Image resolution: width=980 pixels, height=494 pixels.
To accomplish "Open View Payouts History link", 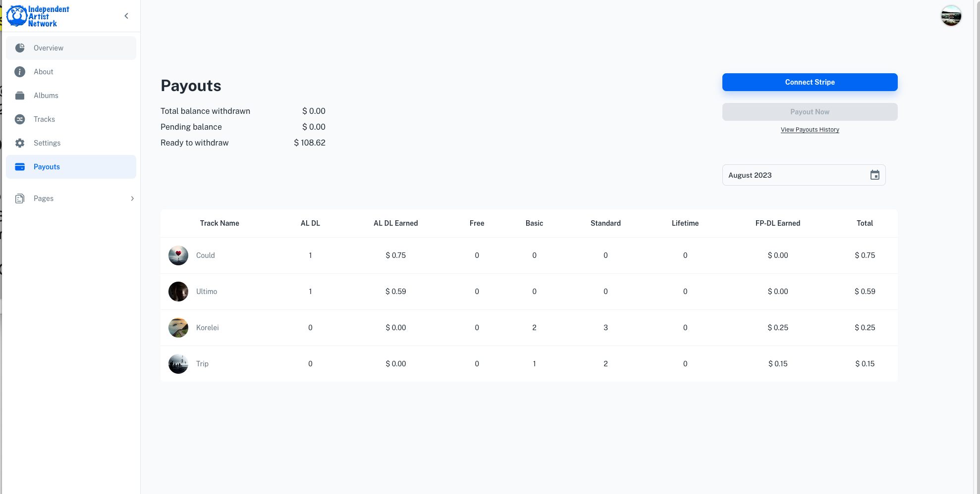I will click(x=810, y=130).
